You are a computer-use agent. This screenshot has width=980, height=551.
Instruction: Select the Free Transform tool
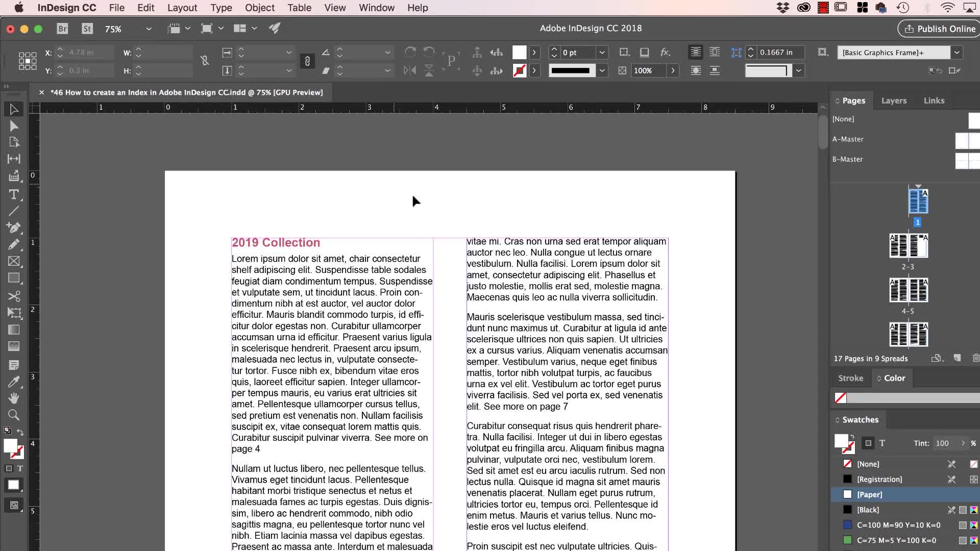(14, 313)
